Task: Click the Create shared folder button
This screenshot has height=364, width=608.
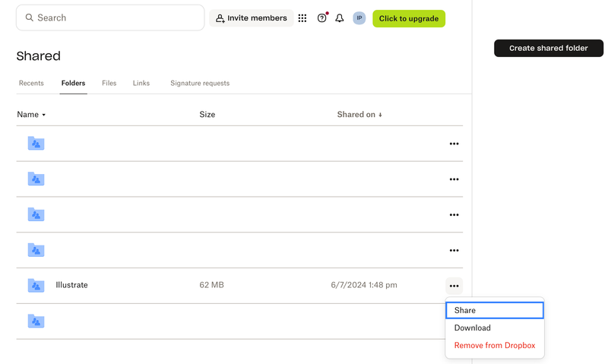Action: [x=548, y=48]
